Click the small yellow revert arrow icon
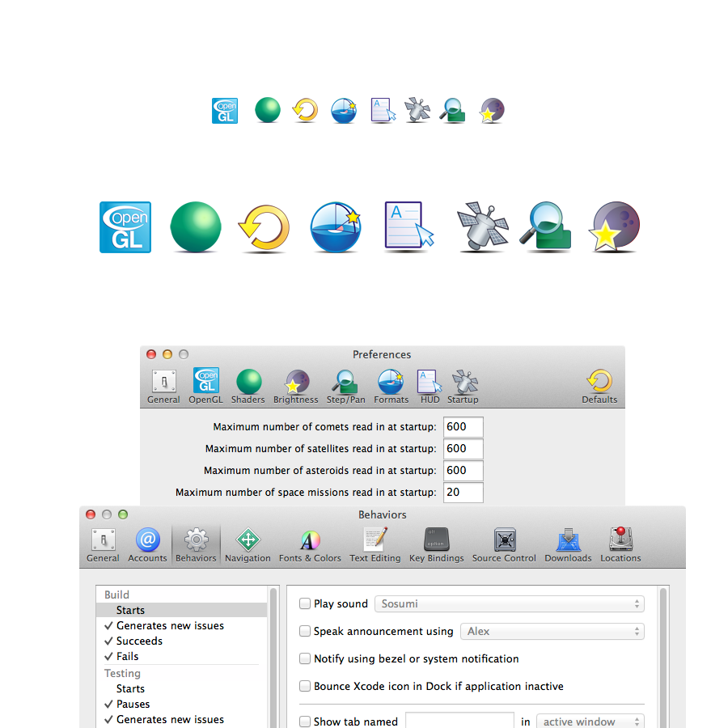Image resolution: width=728 pixels, height=728 pixels. 306,110
